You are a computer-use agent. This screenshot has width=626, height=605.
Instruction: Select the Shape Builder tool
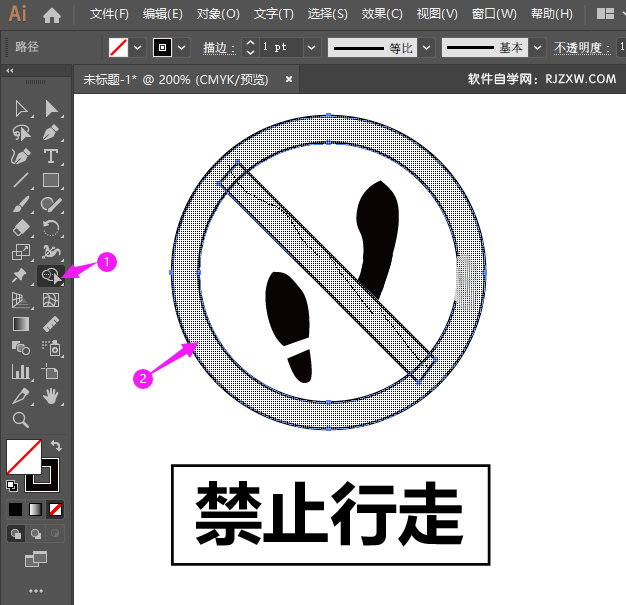point(51,276)
